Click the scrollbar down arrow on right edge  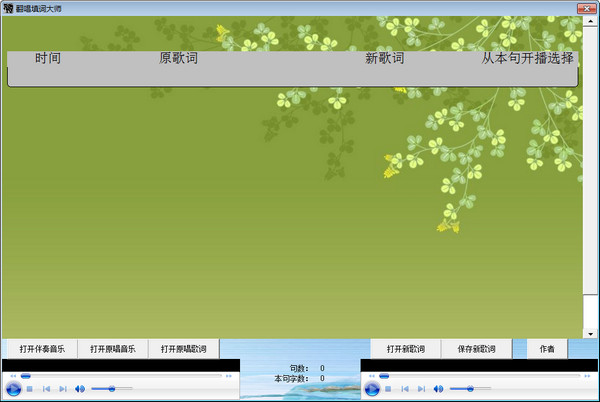(591, 333)
